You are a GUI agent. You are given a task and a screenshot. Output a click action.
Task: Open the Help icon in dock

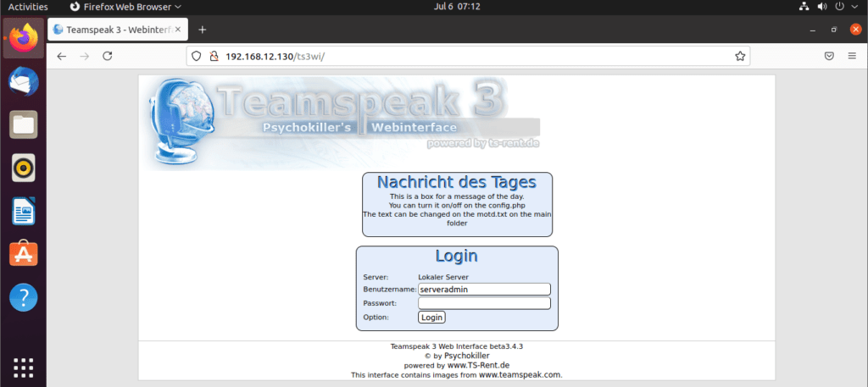pos(23,297)
